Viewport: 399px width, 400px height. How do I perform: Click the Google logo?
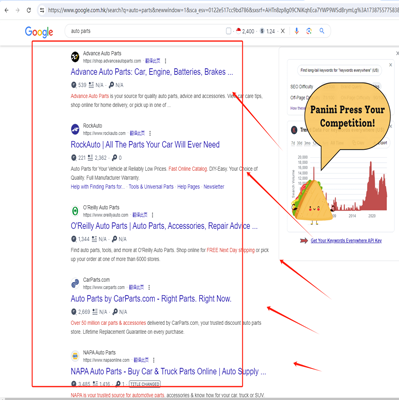point(39,32)
